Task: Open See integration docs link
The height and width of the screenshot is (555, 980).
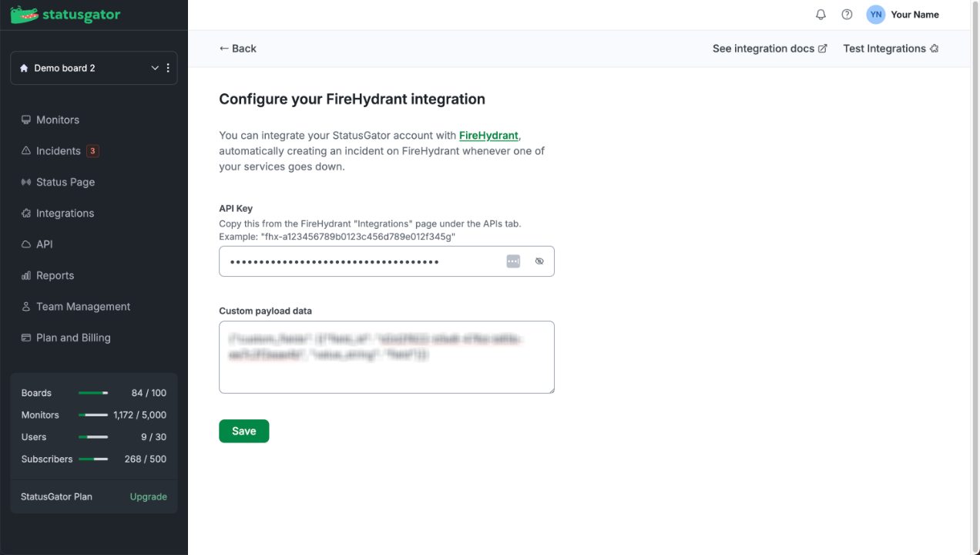Action: click(770, 49)
